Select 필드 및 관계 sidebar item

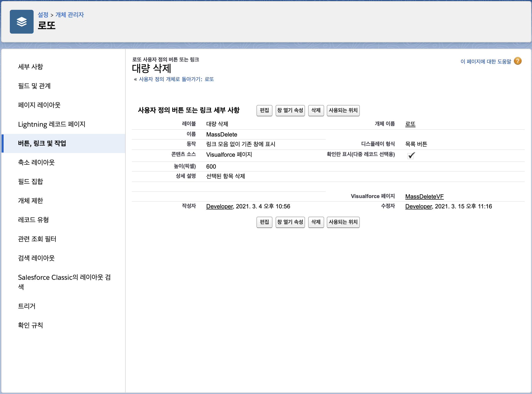[34, 86]
